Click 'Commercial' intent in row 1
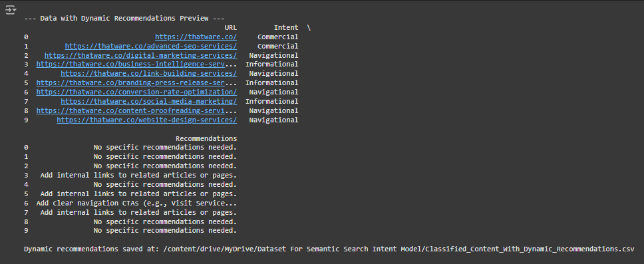 point(277,47)
